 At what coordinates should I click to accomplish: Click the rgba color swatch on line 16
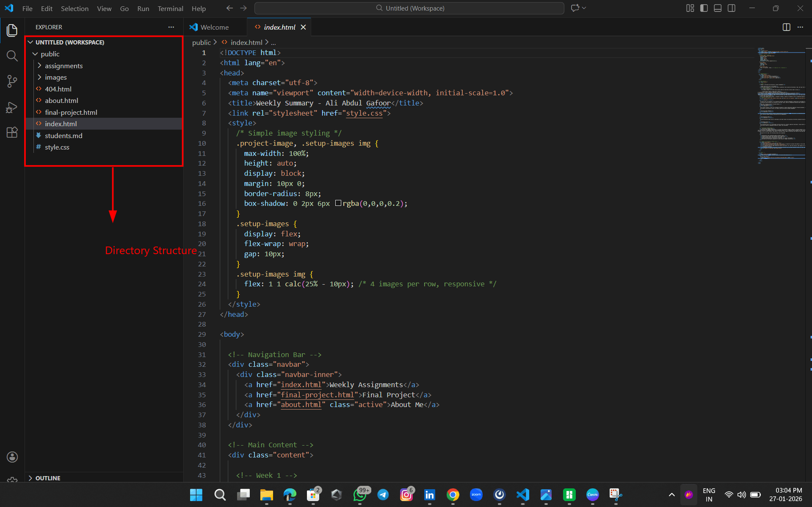coord(338,203)
